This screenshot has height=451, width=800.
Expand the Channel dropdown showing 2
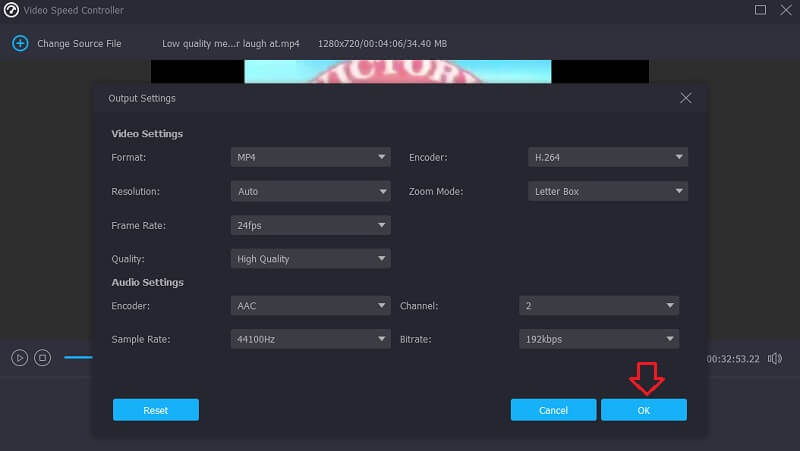tap(598, 305)
